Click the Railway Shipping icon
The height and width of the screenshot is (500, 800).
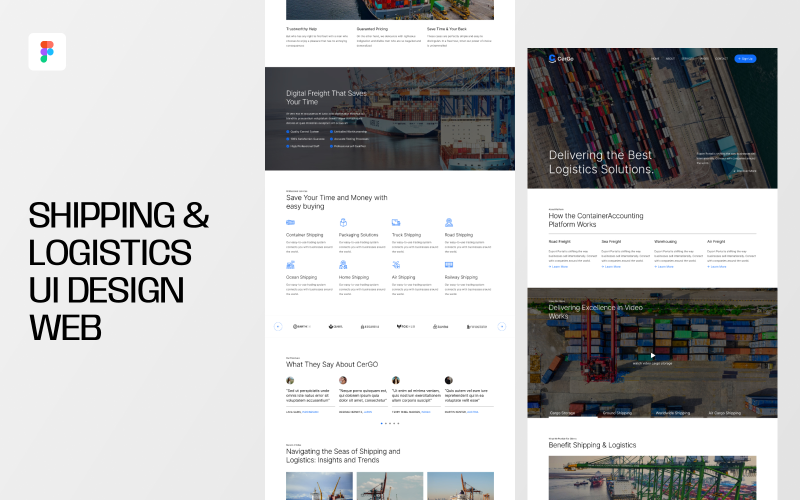click(449, 264)
